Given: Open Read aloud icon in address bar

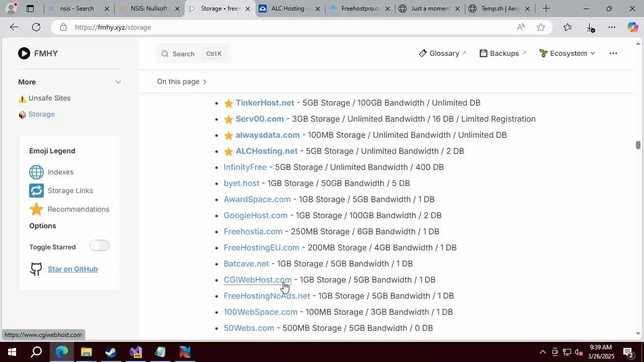Looking at the screenshot, I should click(x=521, y=27).
